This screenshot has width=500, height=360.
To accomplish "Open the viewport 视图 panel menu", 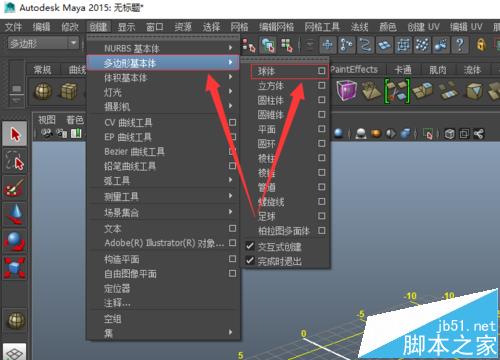I will coord(47,120).
